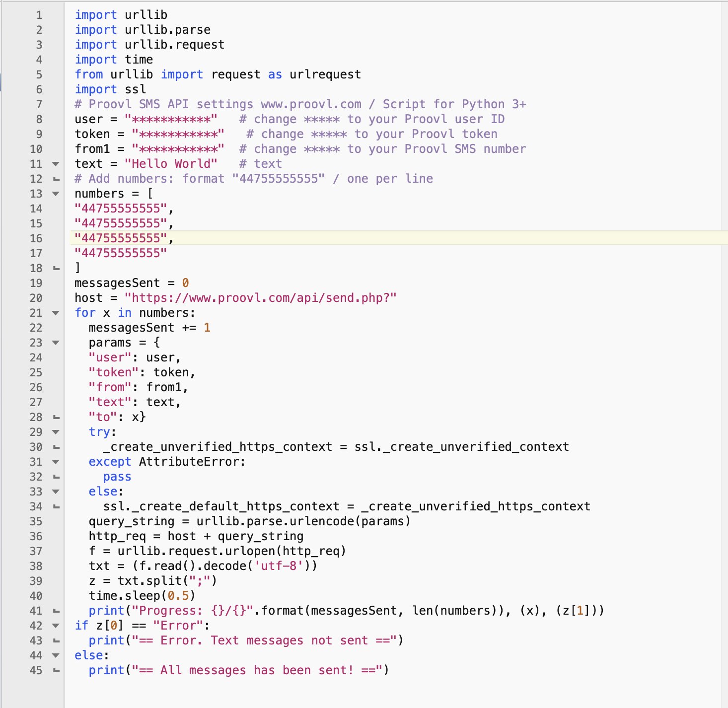Click the txt.split(";") call
Viewport: 728px width, 708px height.
pos(167,581)
